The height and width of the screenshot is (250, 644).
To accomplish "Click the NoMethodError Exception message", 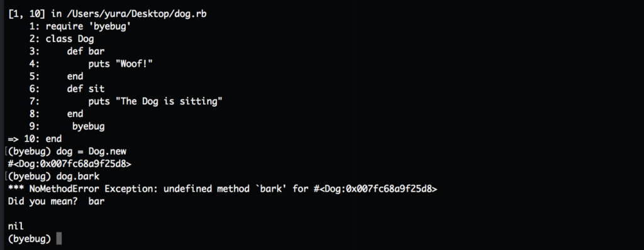I will (223, 189).
